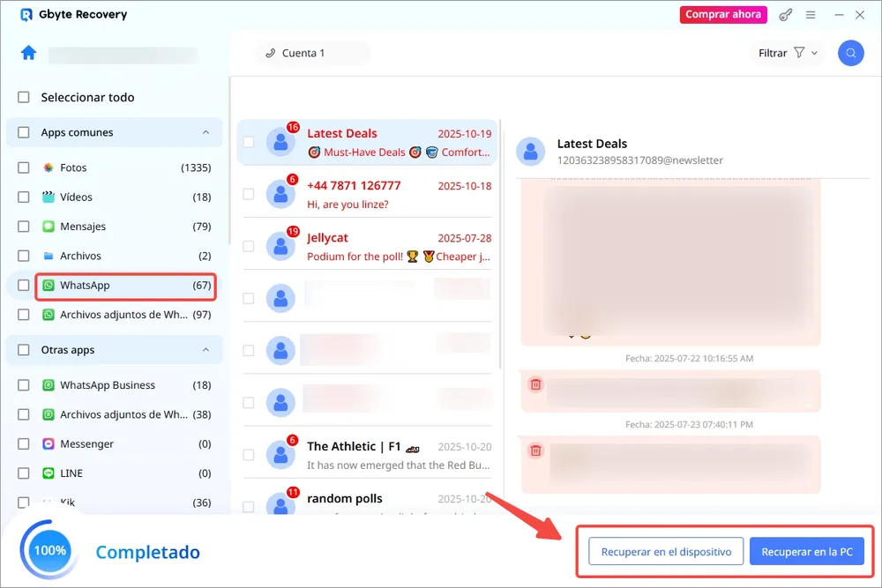The width and height of the screenshot is (882, 588).
Task: Click the Comprar ahora button
Action: pyautogui.click(x=723, y=14)
